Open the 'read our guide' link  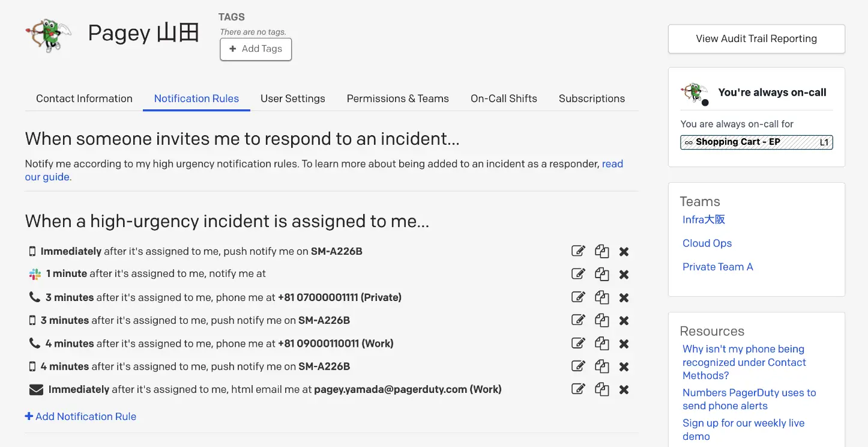(x=612, y=164)
